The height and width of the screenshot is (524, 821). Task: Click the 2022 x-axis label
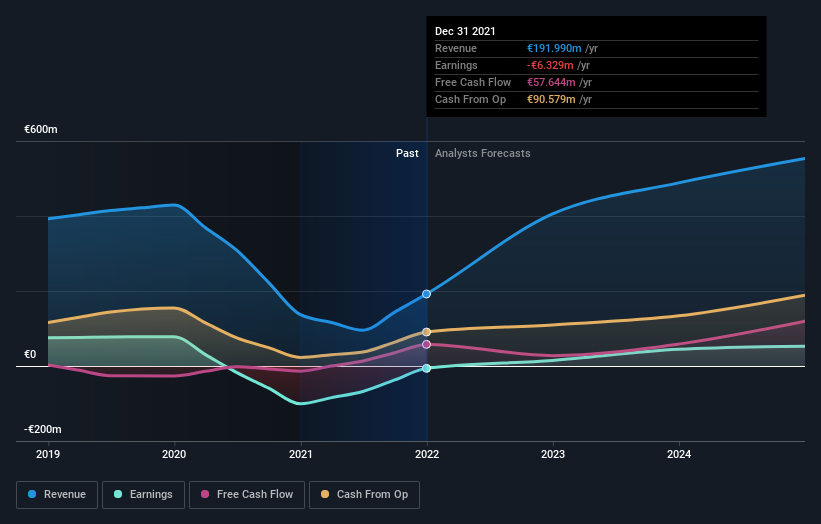coord(427,454)
